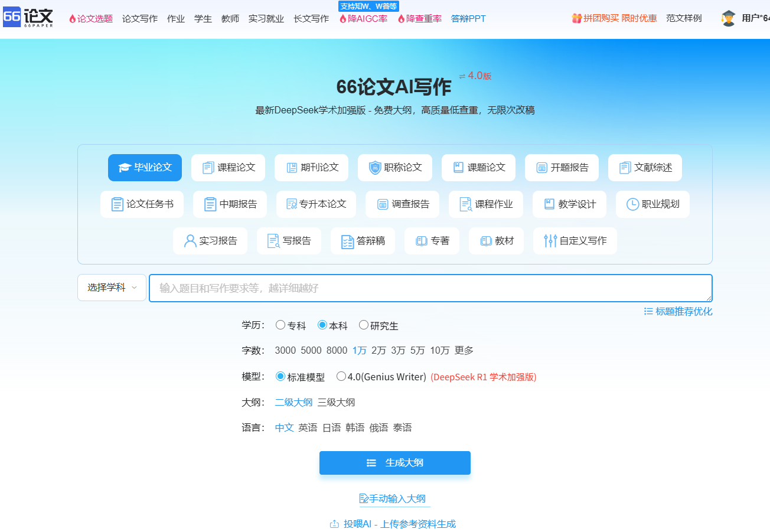This screenshot has width=770, height=532.
Task: Open the 范文样例 link
Action: pos(684,18)
